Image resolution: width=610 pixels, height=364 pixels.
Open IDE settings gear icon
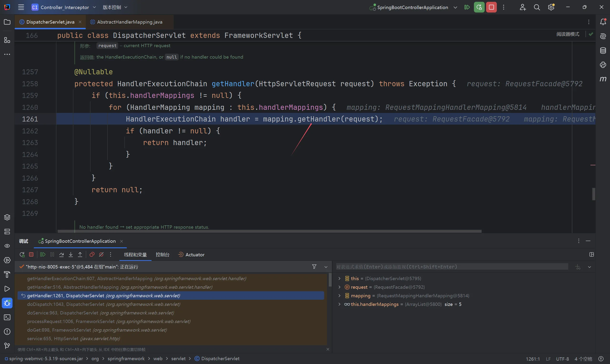(x=551, y=7)
